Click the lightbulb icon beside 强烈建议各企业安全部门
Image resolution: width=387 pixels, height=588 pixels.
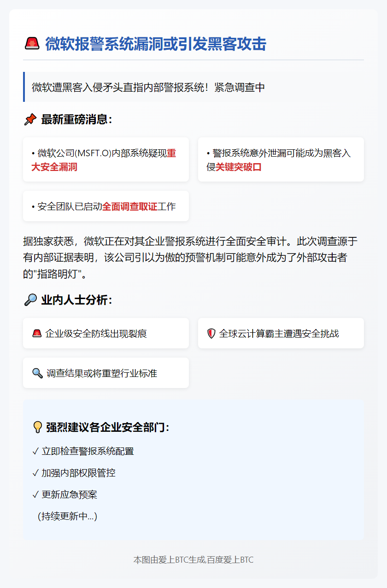(x=37, y=427)
